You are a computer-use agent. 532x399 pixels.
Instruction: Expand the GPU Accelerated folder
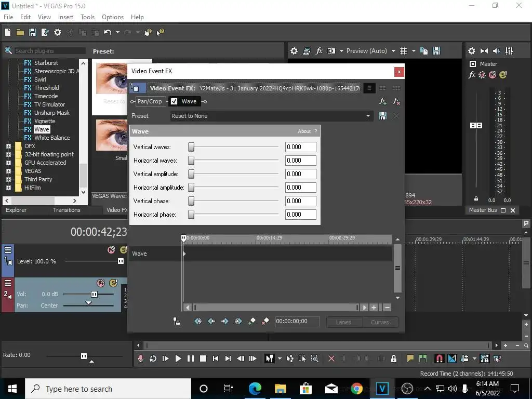[x=8, y=163]
